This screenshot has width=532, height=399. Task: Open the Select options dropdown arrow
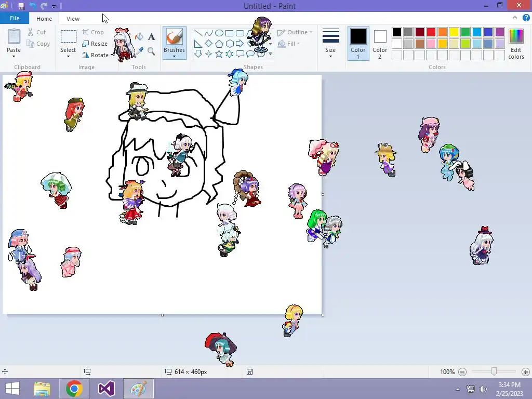[x=68, y=56]
